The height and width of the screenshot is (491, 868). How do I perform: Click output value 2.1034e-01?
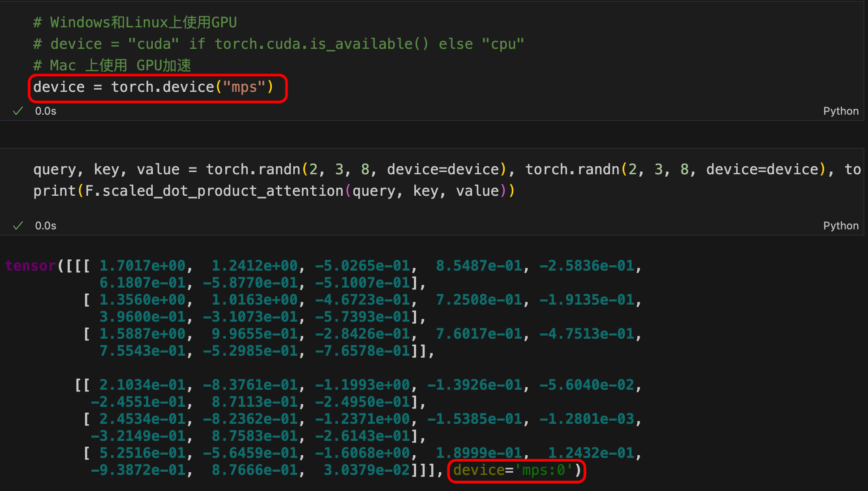[142, 385]
